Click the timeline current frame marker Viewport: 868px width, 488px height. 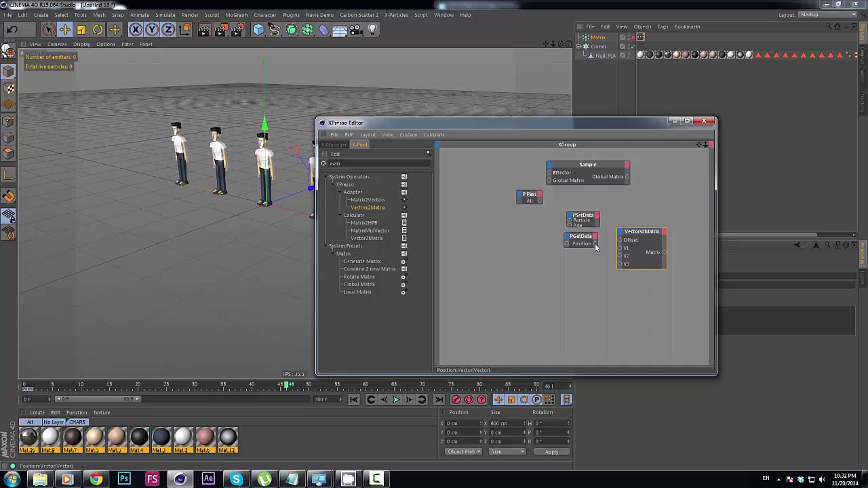(x=286, y=385)
